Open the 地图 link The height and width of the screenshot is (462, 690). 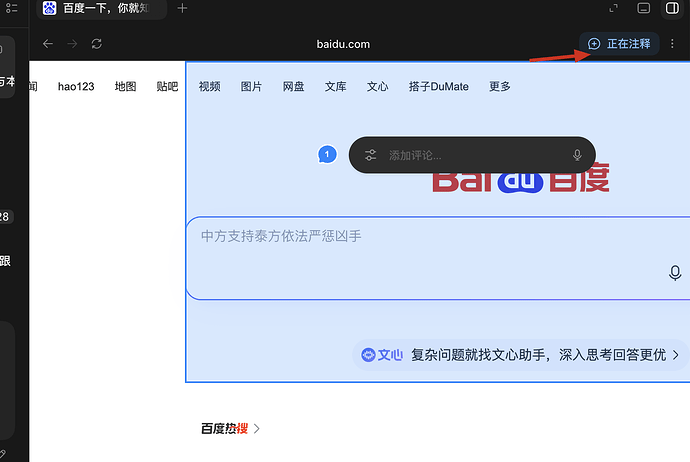pos(125,86)
